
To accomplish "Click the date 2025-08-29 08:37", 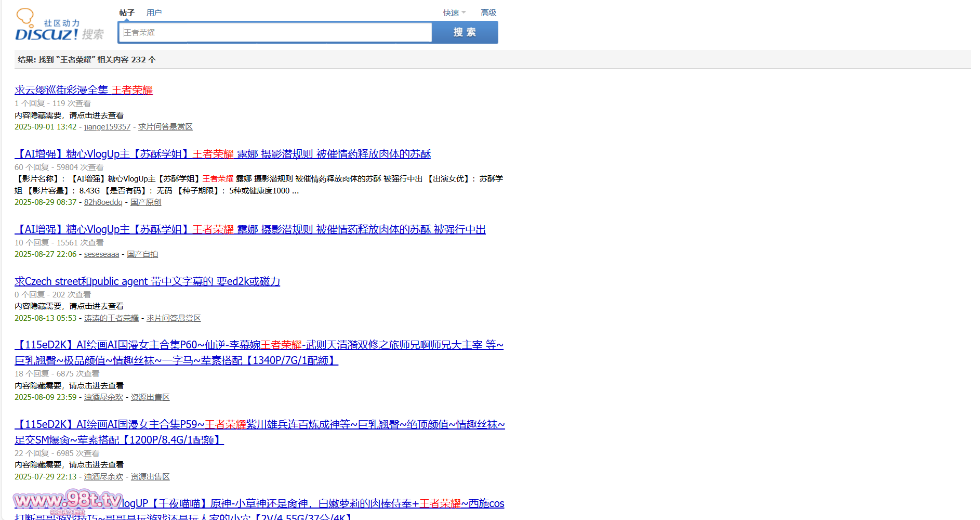I will (45, 202).
